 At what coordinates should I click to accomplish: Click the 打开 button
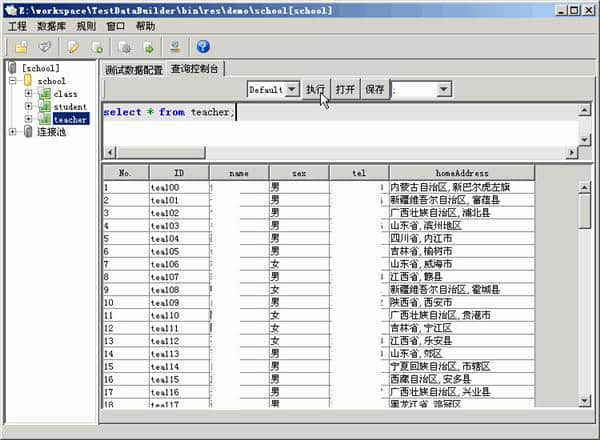click(x=345, y=89)
